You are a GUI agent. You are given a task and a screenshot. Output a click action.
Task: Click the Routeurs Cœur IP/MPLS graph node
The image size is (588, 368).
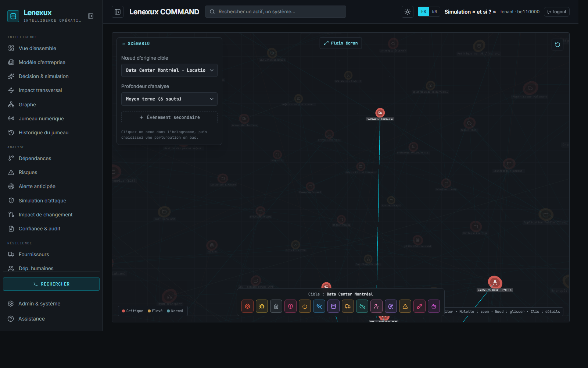pyautogui.click(x=495, y=283)
